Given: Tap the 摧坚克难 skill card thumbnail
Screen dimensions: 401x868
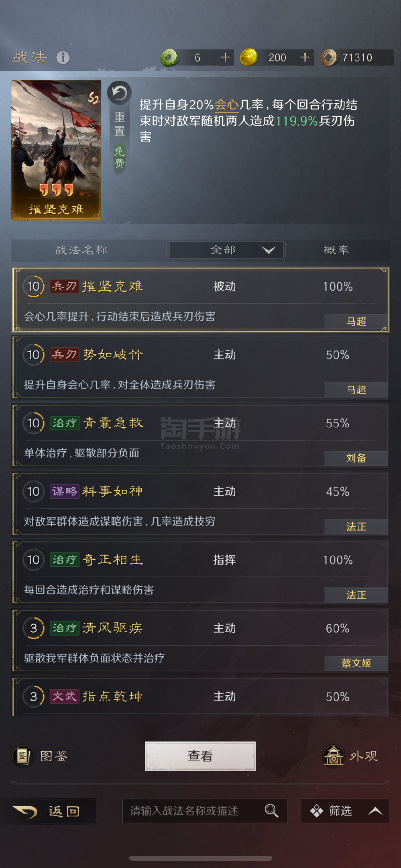Looking at the screenshot, I should (56, 150).
